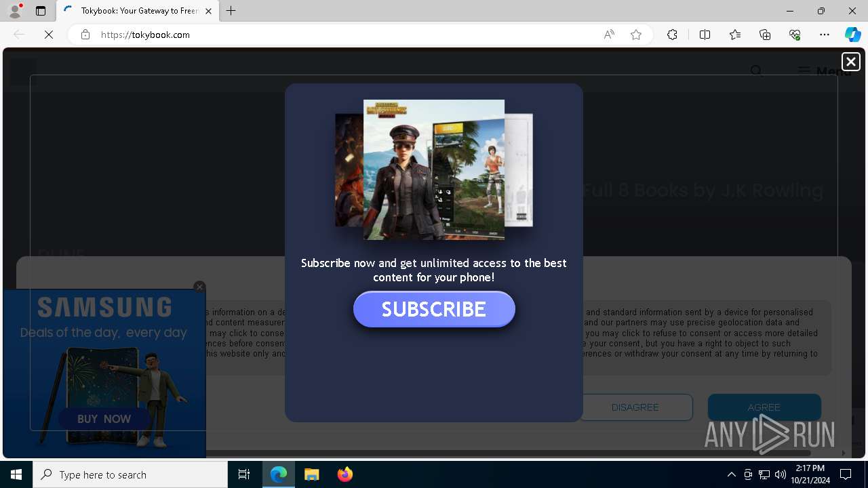Open the clock showing 2:17 PM

coord(810,474)
